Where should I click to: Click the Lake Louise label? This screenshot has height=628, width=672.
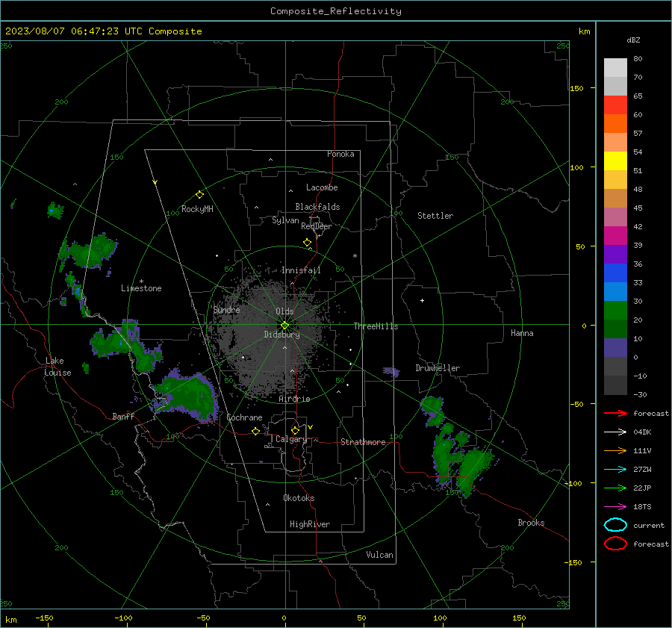pos(57,367)
